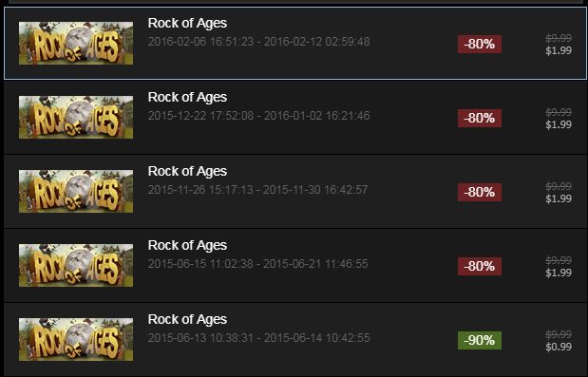Open Rock of Ages thumbnail dated 2015-06-13
The image size is (588, 377).
coord(76,340)
